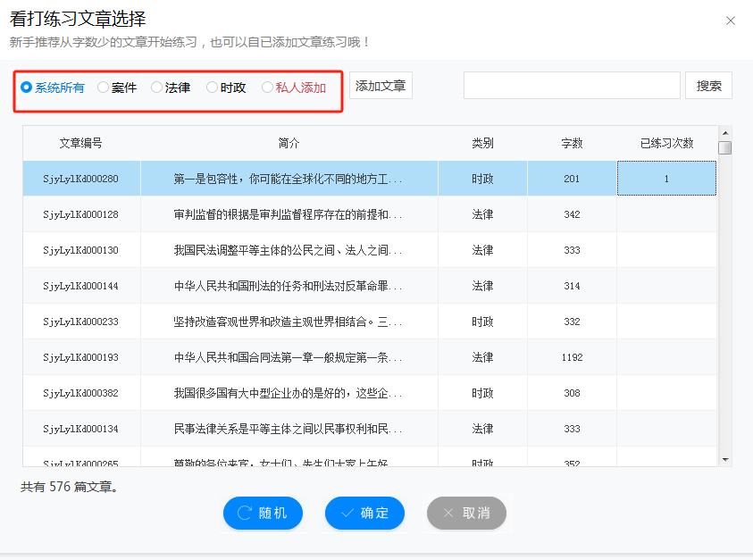753x560 pixels.
Task: Confirm selection with 确定 button
Action: pyautogui.click(x=364, y=513)
